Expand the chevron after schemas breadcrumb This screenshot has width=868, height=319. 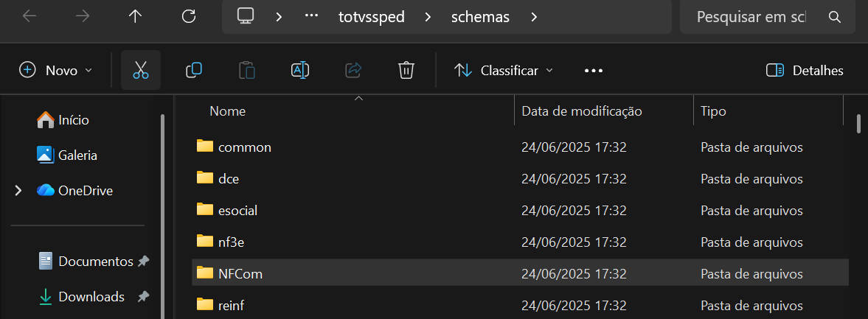[x=535, y=17]
